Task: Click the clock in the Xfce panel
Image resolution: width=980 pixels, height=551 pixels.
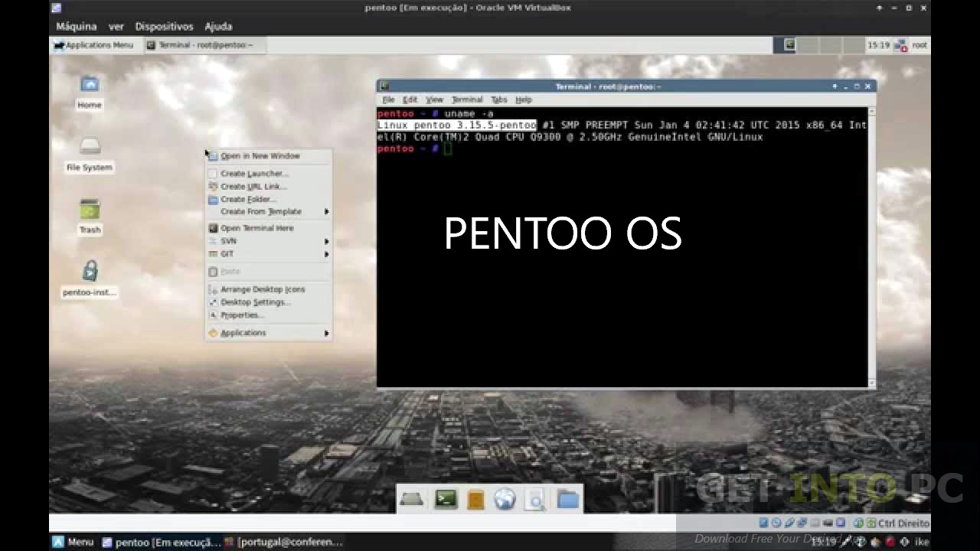Action: pyautogui.click(x=878, y=45)
